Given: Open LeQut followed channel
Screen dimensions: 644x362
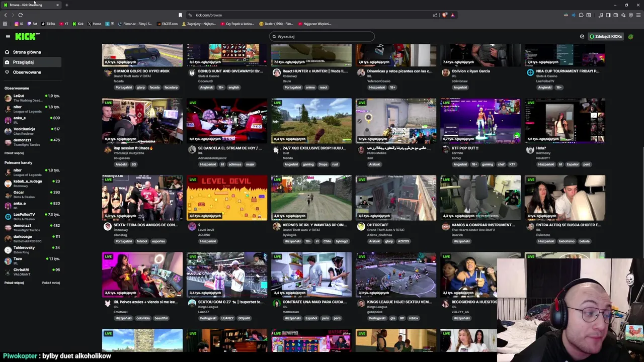Looking at the screenshot, I should [x=31, y=98].
